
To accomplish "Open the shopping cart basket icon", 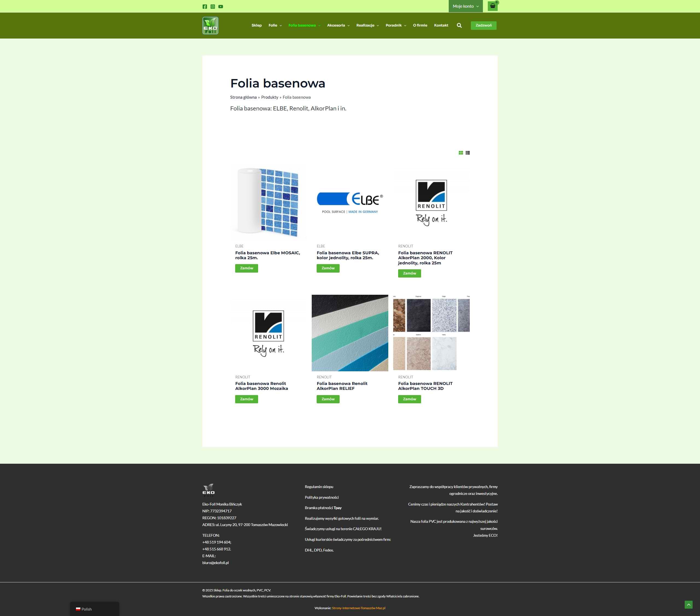I will [x=492, y=6].
